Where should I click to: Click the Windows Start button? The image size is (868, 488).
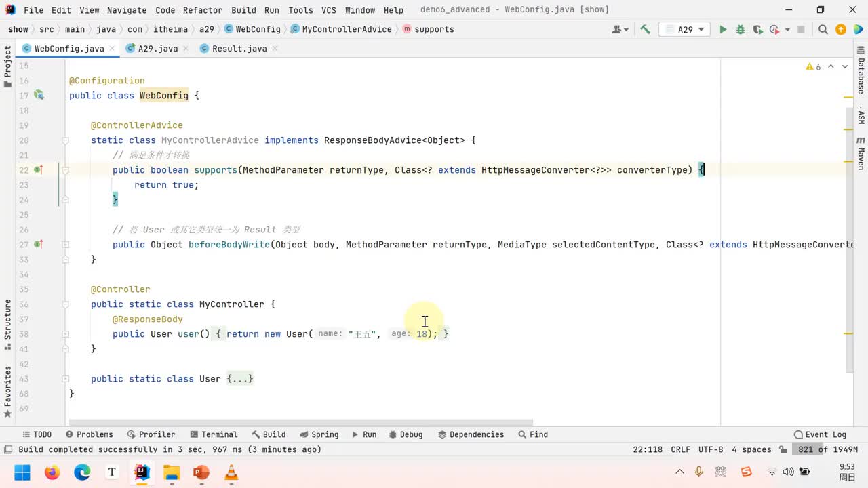point(22,472)
